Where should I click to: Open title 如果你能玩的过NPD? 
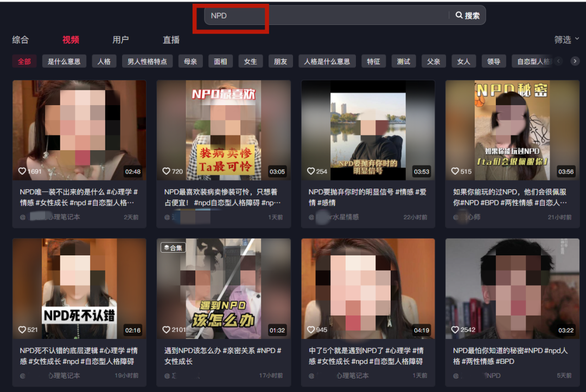[x=509, y=197]
